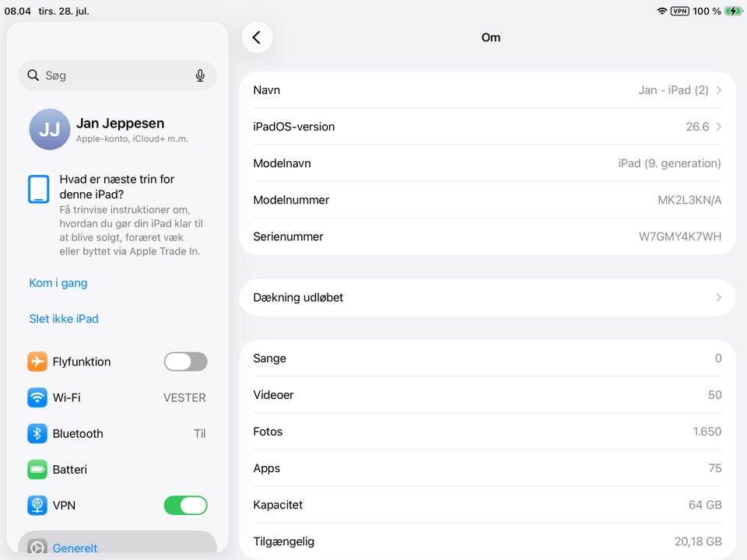This screenshot has width=747, height=560.
Task: Tap the Serienummer value W7GMY4K7WH
Action: 680,236
